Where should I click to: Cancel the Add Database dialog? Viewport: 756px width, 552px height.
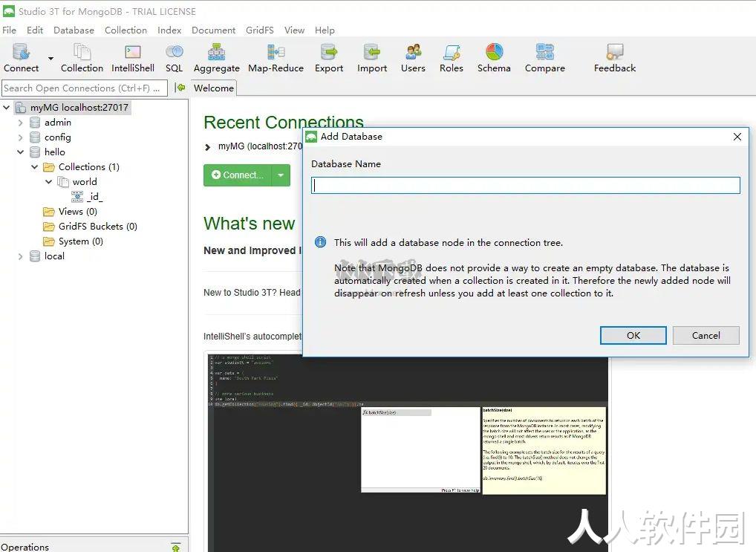[x=706, y=335]
